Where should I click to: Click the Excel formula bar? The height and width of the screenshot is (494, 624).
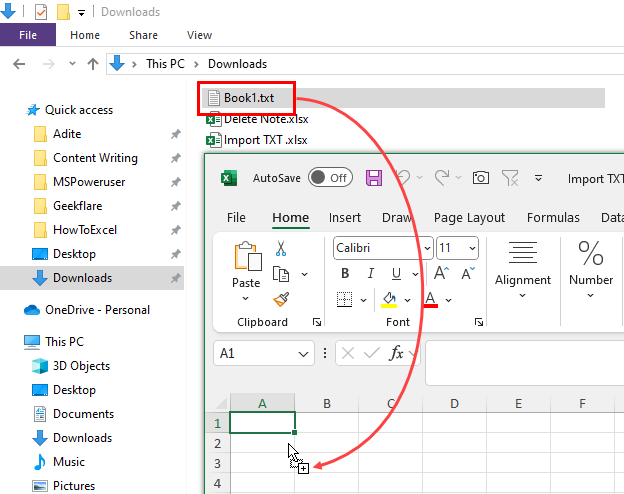pyautogui.click(x=525, y=363)
